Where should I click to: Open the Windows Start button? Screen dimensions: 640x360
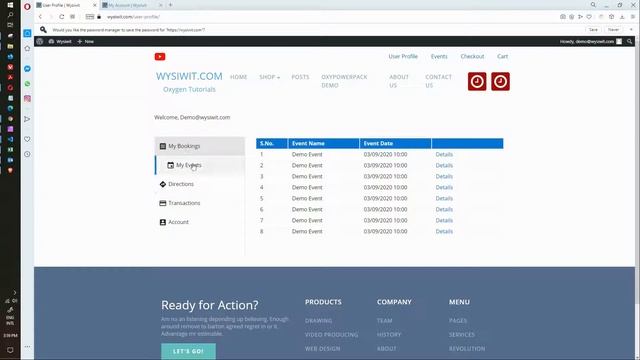[10, 5]
